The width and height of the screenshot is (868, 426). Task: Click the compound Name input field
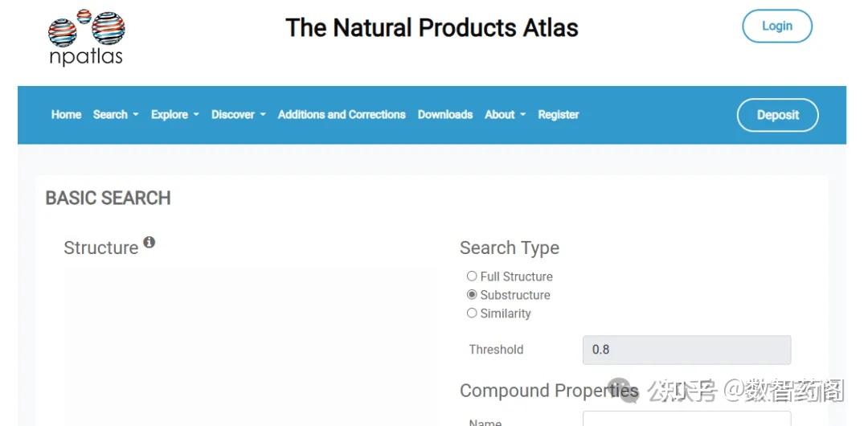pyautogui.click(x=686, y=419)
